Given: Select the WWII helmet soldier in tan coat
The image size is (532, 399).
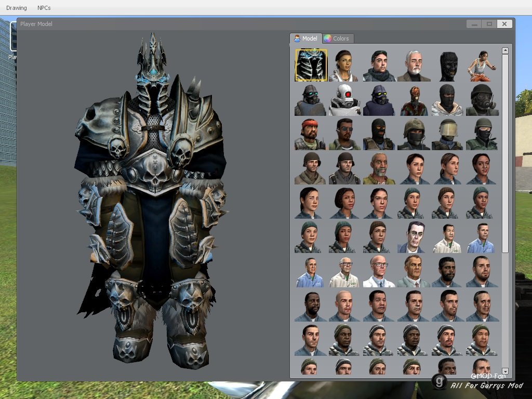Looking at the screenshot, I should [311, 168].
